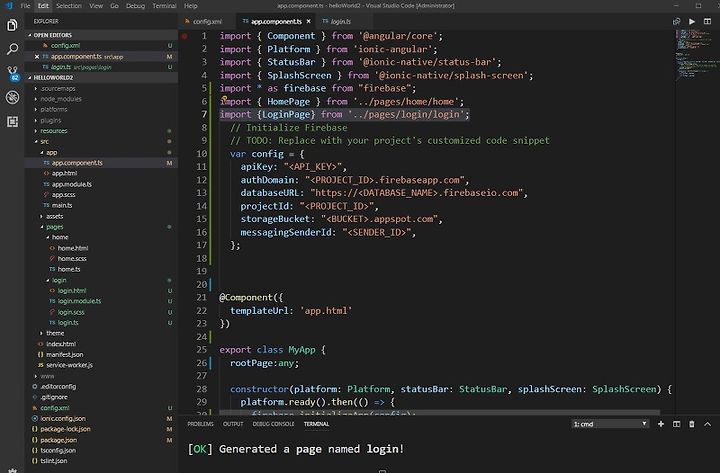Expand the node_modules folder

[61, 99]
